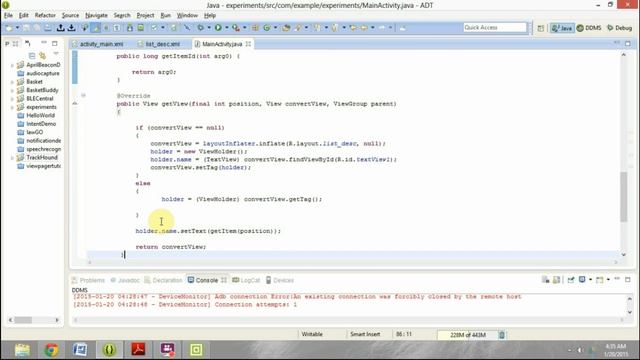Toggle the highlighted pressed toolbar button
The height and width of the screenshot is (360, 640).
coord(96,28)
